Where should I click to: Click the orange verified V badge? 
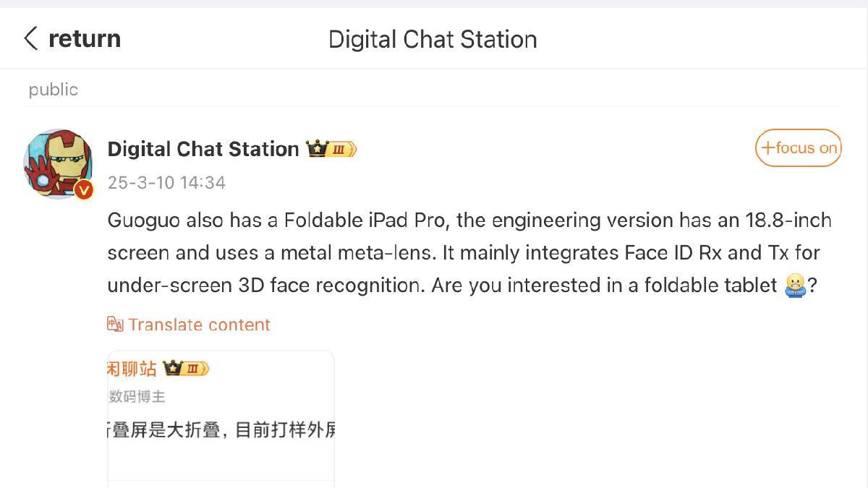pos(84,190)
